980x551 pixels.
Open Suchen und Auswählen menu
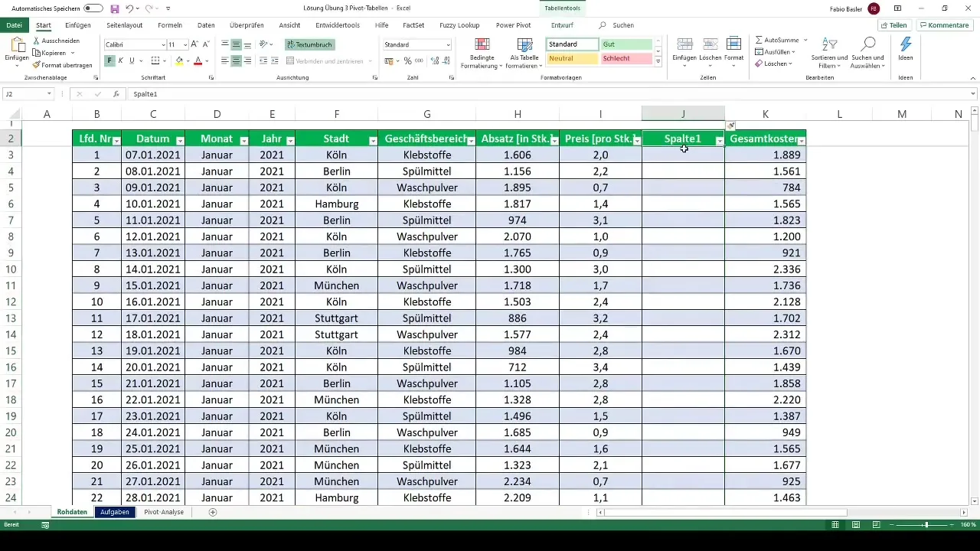pyautogui.click(x=868, y=52)
